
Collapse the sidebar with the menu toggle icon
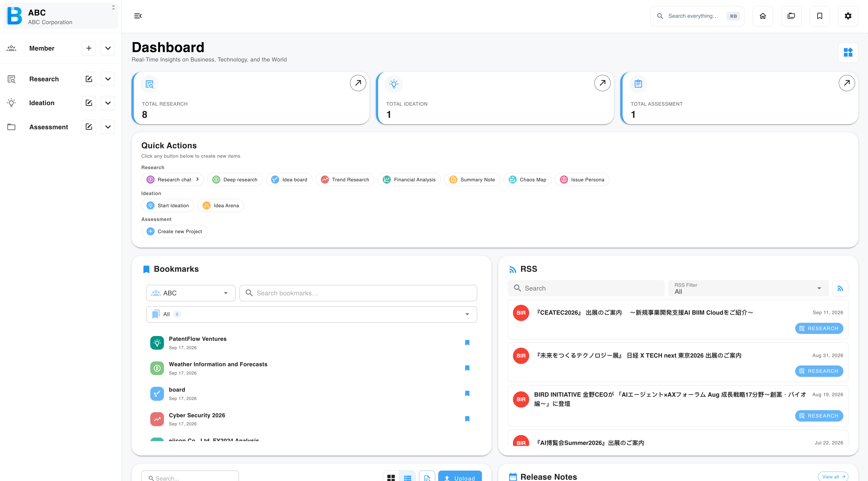pyautogui.click(x=138, y=16)
